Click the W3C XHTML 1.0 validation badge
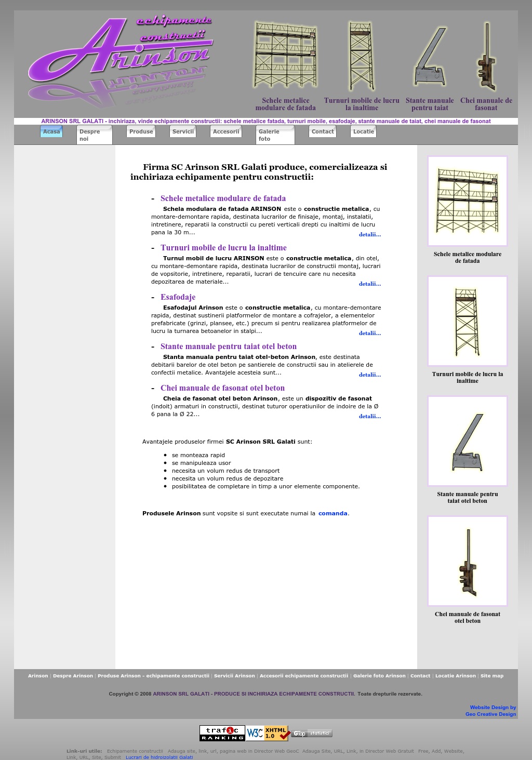Image resolution: width=532 pixels, height=760 pixels. pyautogui.click(x=268, y=733)
